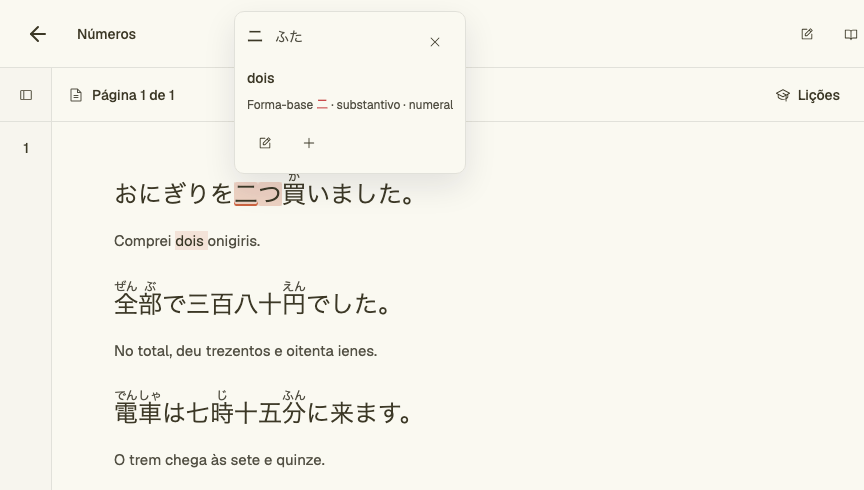Viewport: 864px width, 490px height.
Task: Click the base form 二 link in popup
Action: pos(322,105)
